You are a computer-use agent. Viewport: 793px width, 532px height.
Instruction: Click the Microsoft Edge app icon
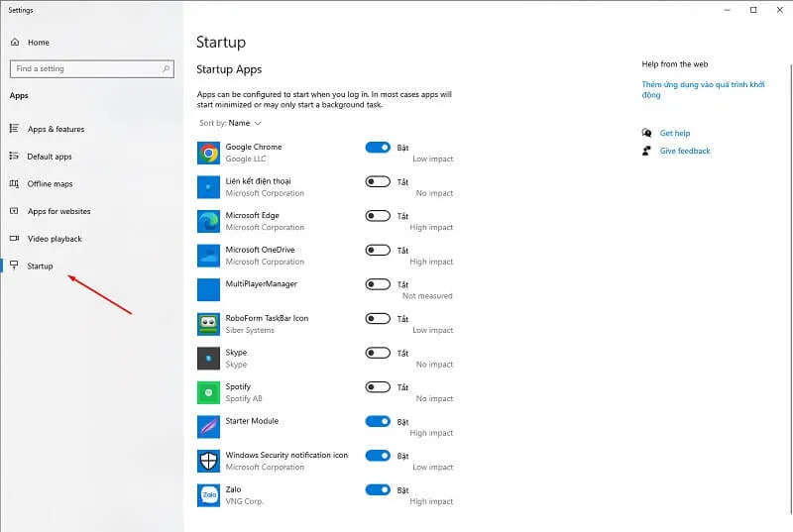pyautogui.click(x=208, y=221)
